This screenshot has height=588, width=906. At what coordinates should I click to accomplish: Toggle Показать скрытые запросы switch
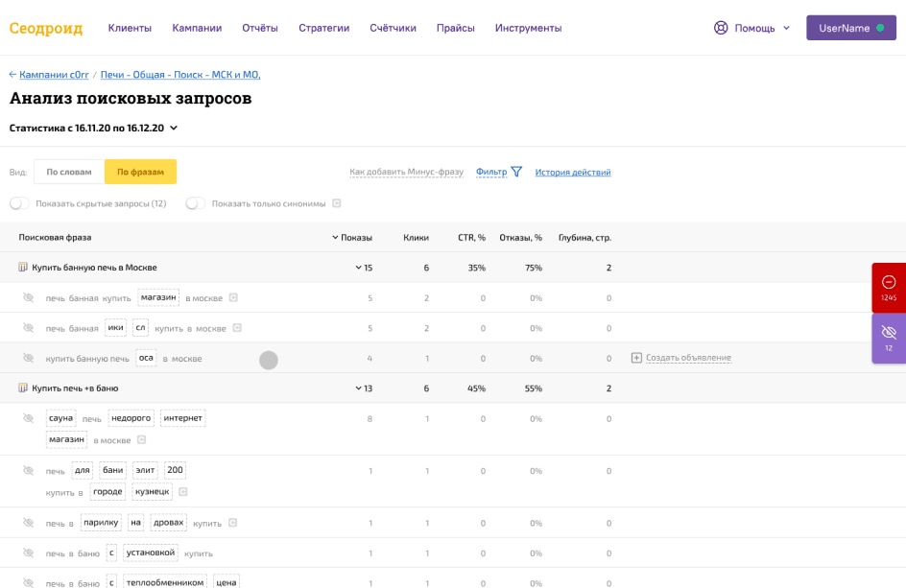click(x=19, y=203)
